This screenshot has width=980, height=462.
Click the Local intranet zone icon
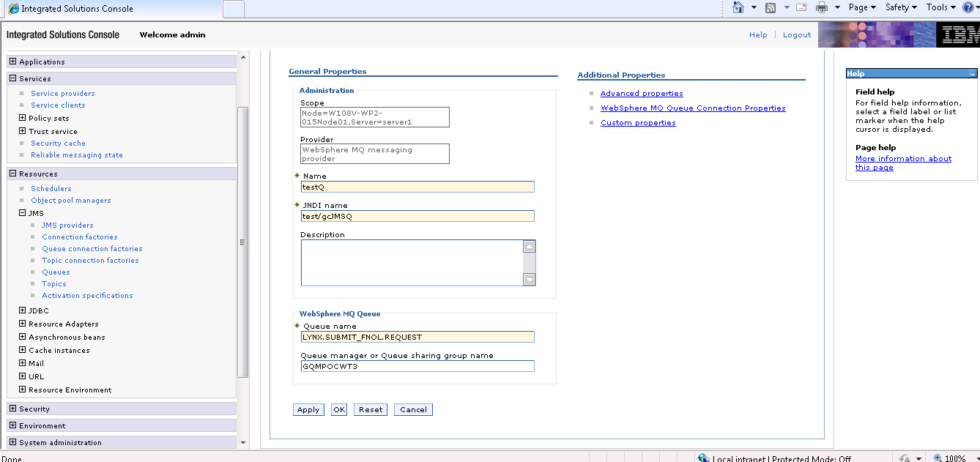pyautogui.click(x=704, y=458)
